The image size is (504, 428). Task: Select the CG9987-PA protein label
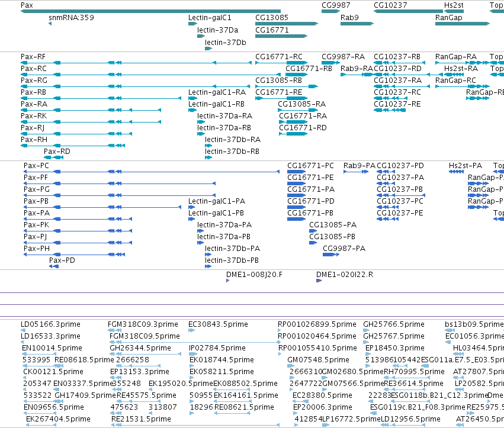point(344,249)
